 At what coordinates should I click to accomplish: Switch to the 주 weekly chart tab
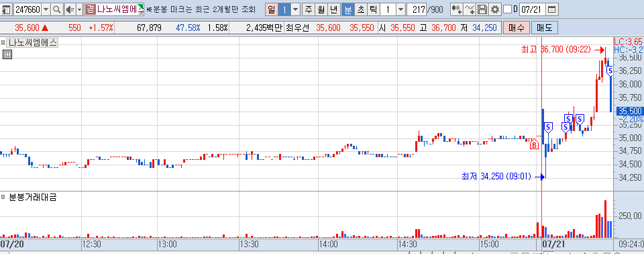309,9
